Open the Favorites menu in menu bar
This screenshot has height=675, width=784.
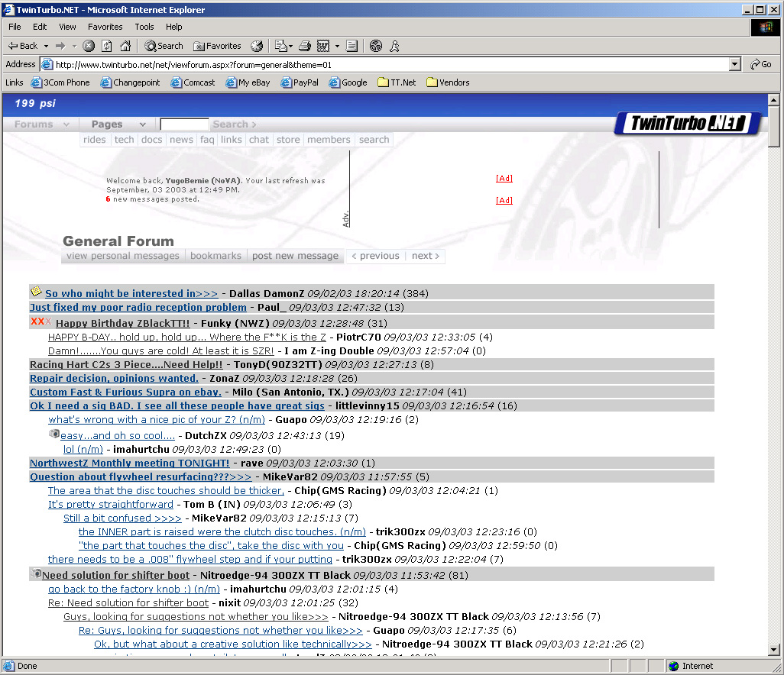(x=105, y=27)
